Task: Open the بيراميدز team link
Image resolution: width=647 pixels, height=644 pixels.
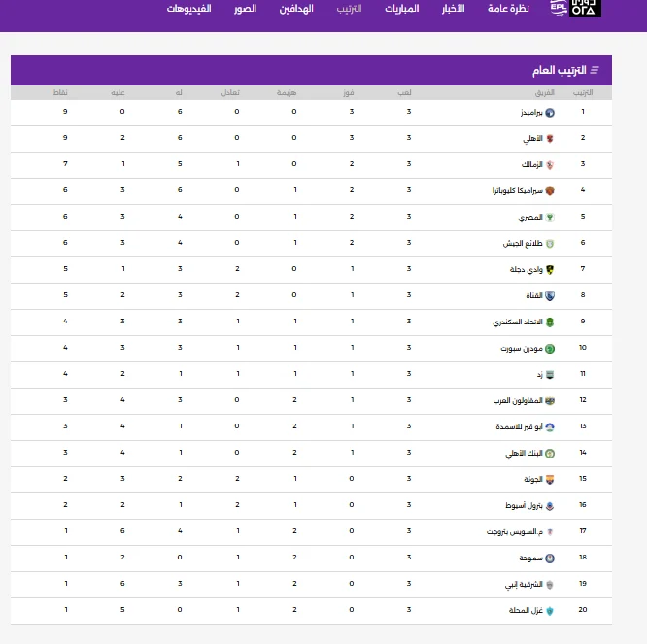Action: (531, 113)
